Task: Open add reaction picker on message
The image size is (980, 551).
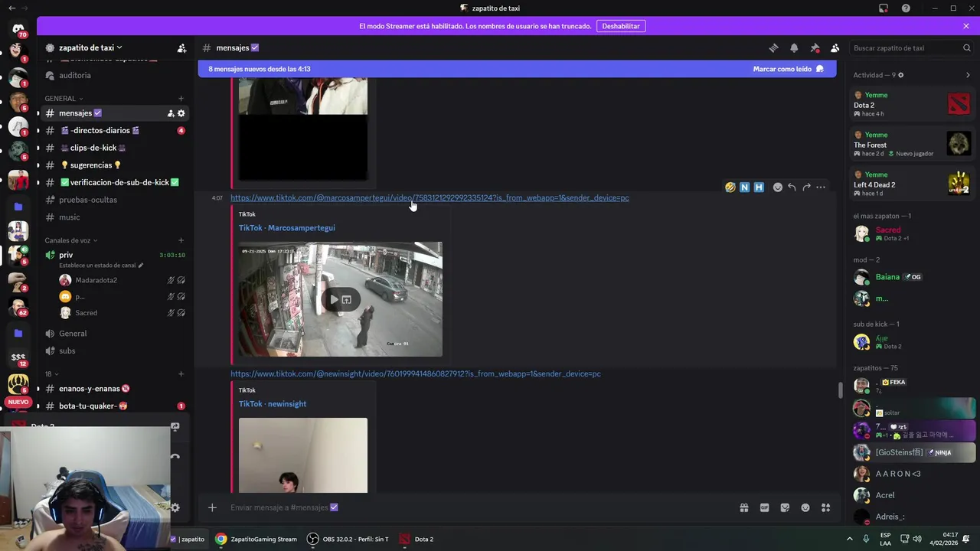Action: [x=778, y=187]
